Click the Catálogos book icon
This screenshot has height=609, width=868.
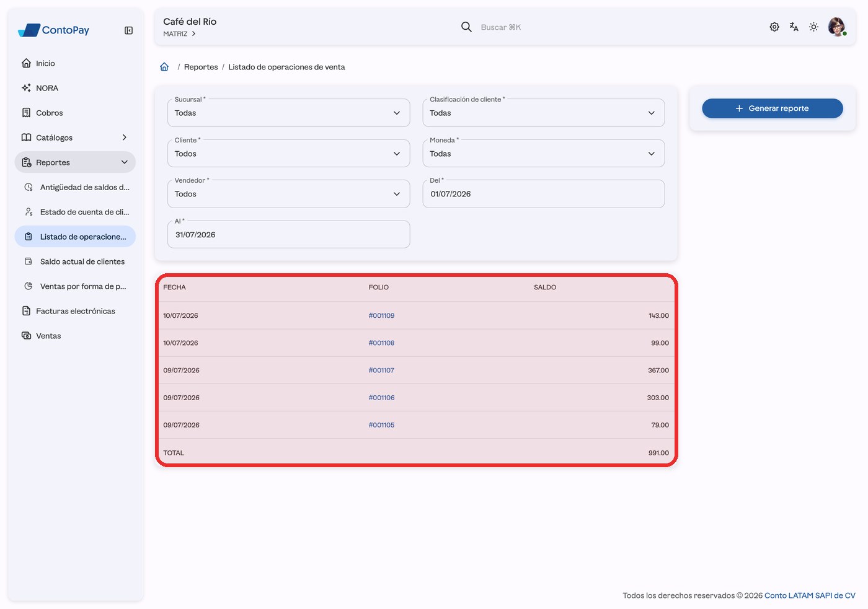(x=26, y=138)
